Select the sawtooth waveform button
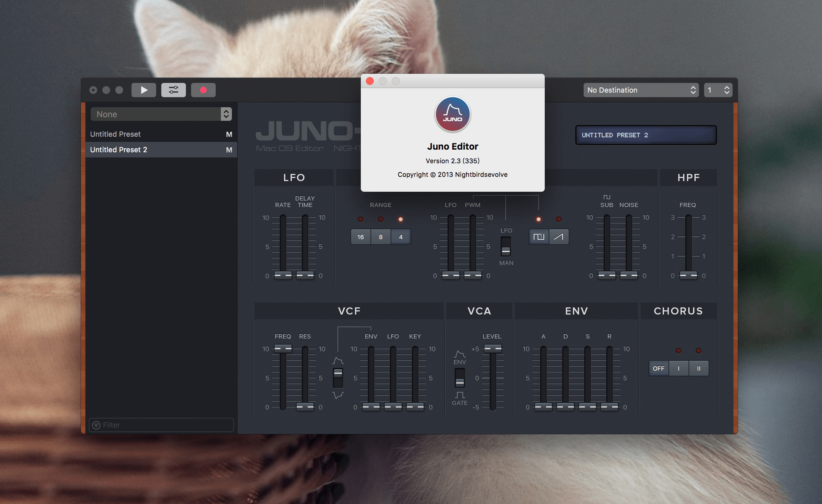822x504 pixels. coord(559,237)
